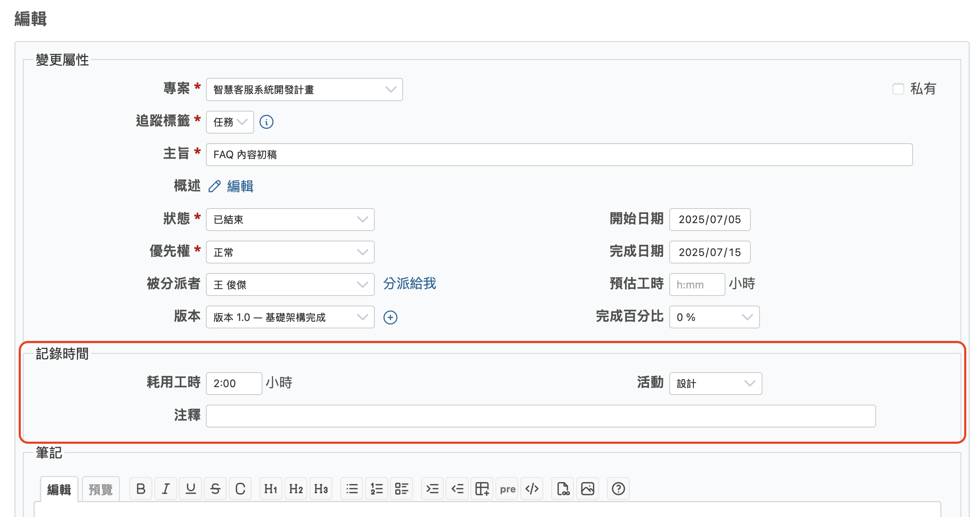This screenshot has width=980, height=517.
Task: Click the 主旨 subject input field
Action: 559,154
